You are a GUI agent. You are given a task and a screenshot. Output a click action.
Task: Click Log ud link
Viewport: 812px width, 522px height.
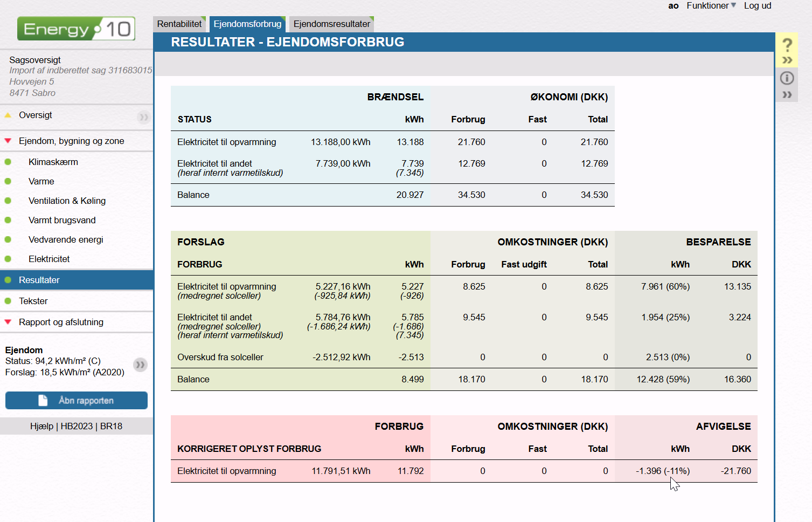coord(757,5)
